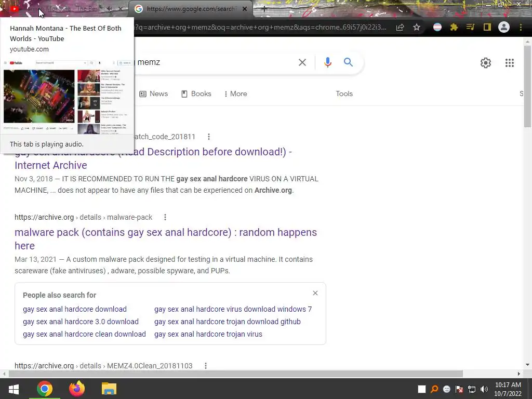Viewport: 532px width, 399px height.
Task: Clear the search box with the X icon
Action: [x=302, y=62]
